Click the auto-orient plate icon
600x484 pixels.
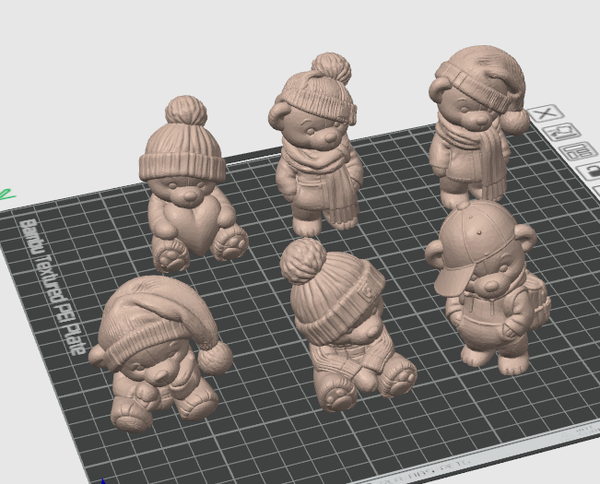pyautogui.click(x=563, y=132)
